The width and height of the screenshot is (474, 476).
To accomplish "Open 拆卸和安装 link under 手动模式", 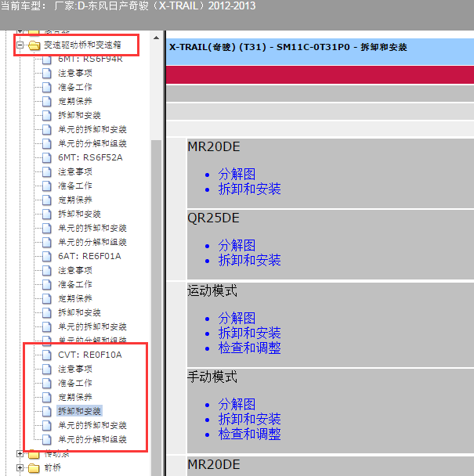I will pos(249,419).
